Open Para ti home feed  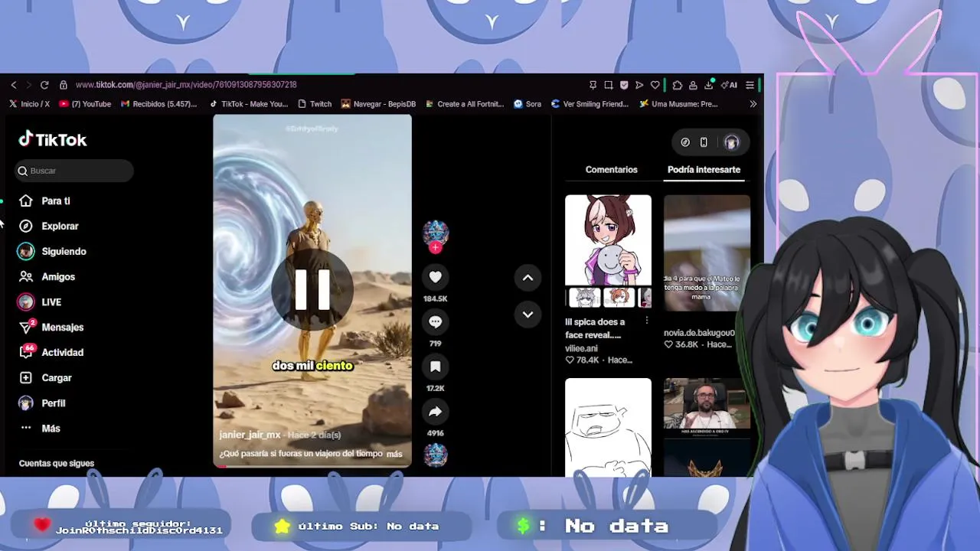pyautogui.click(x=44, y=201)
